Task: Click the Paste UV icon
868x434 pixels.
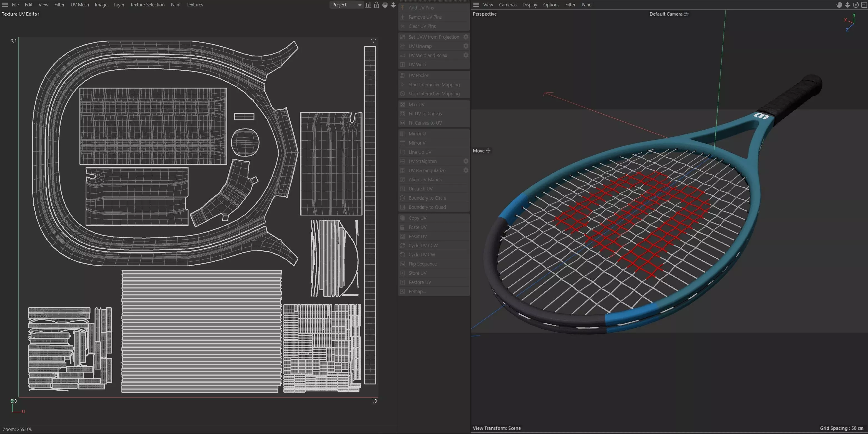Action: tap(402, 227)
